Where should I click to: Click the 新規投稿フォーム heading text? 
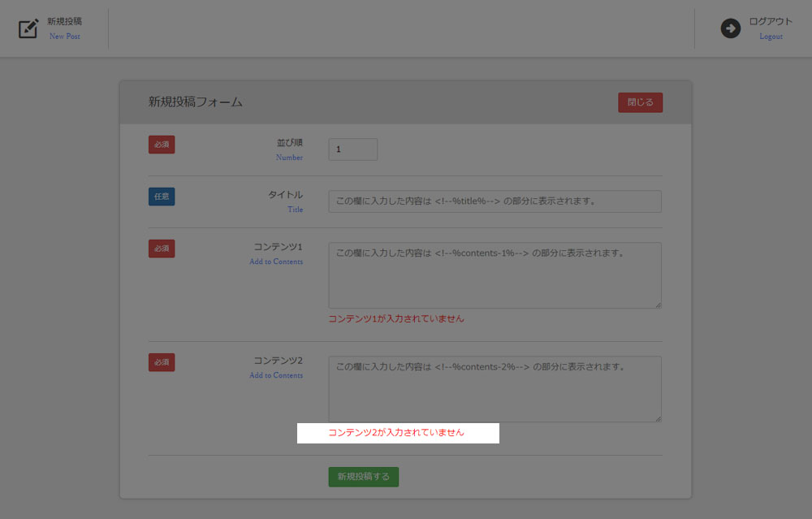point(195,102)
